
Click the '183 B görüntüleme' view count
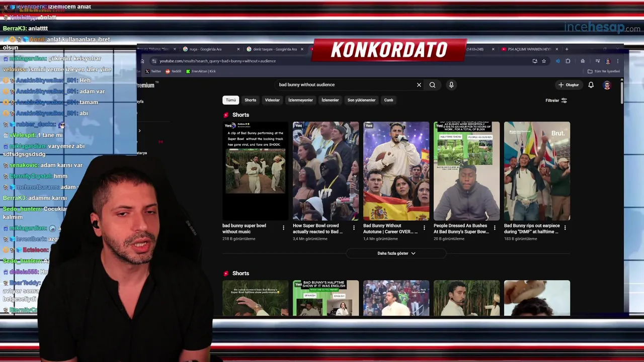point(520,239)
